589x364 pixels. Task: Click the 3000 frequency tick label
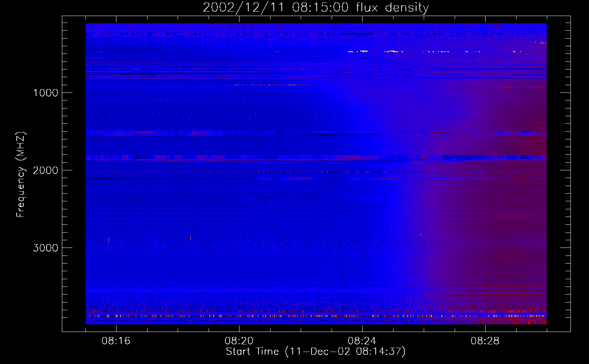coord(46,248)
